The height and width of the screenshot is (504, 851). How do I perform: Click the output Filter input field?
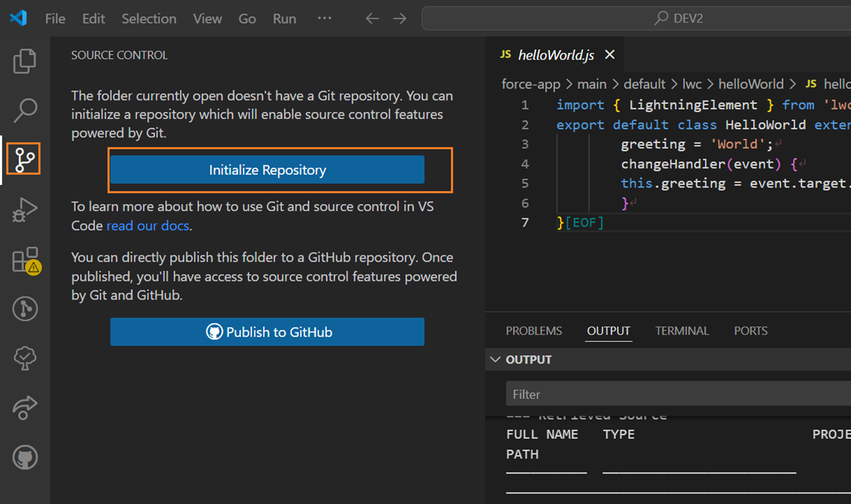click(x=678, y=394)
